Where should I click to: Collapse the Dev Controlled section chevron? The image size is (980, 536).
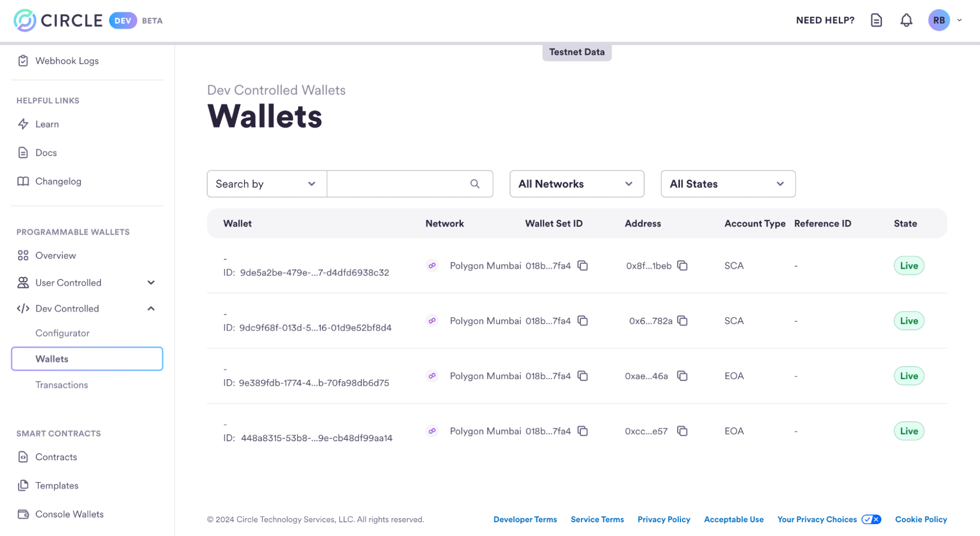click(x=151, y=308)
